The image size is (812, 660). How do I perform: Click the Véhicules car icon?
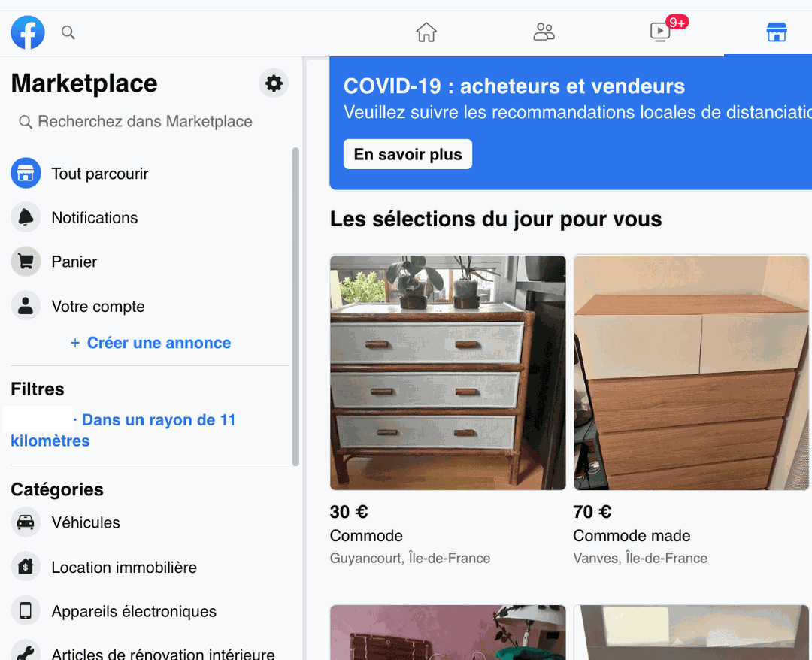pyautogui.click(x=26, y=522)
